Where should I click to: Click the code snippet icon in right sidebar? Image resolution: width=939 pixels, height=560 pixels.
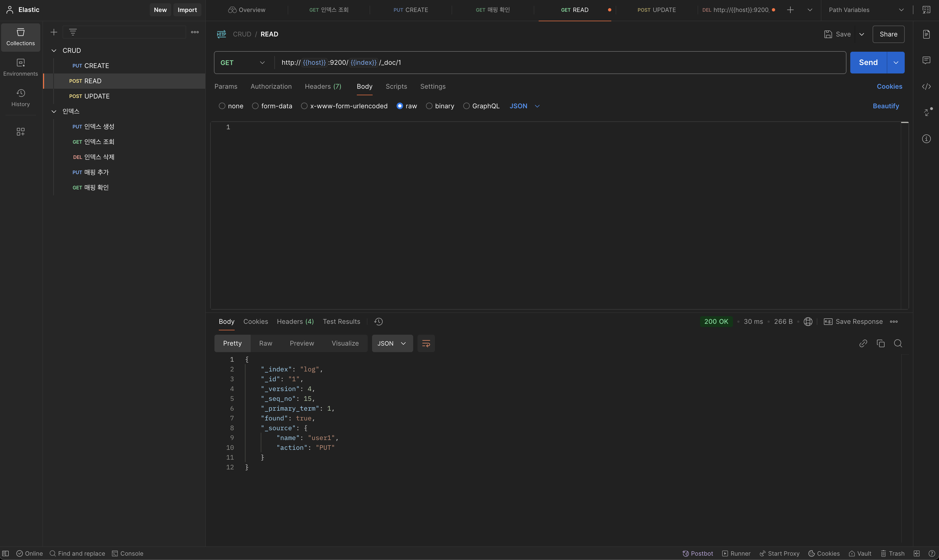pos(926,87)
